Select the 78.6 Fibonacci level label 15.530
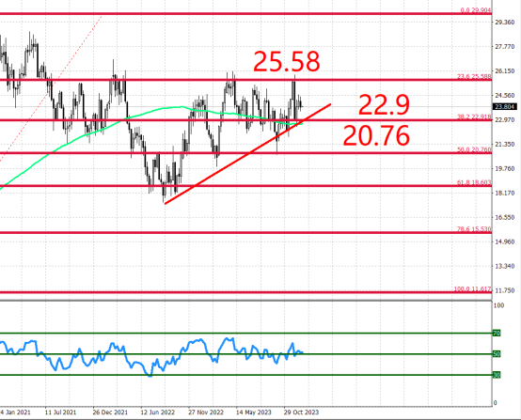The height and width of the screenshot is (420, 521). coord(474,229)
